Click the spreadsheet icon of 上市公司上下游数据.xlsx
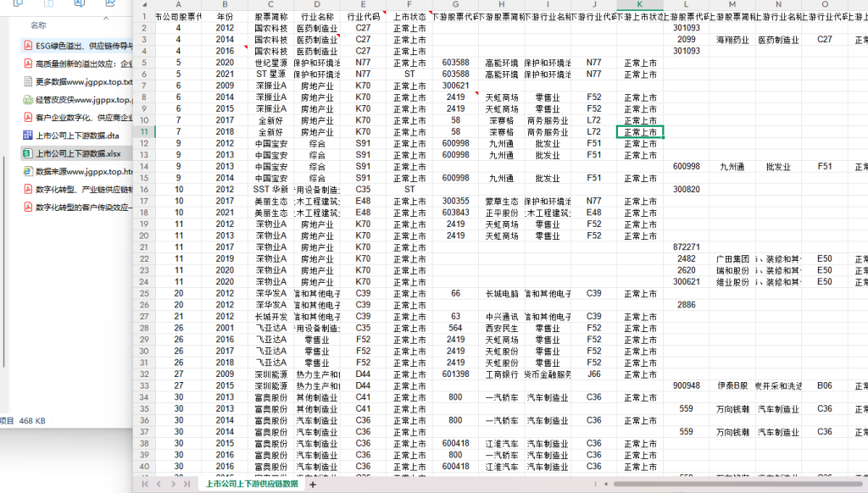The height and width of the screenshot is (493, 868). 28,153
